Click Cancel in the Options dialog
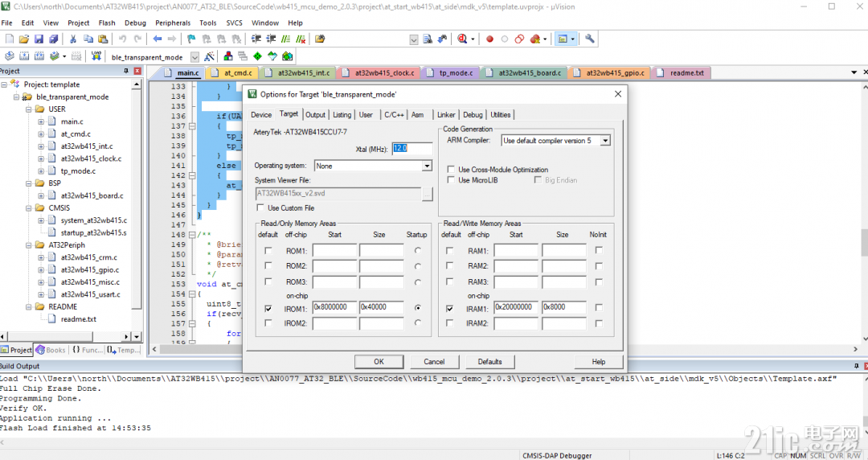Screen dimensions: 868x460 tap(435, 362)
